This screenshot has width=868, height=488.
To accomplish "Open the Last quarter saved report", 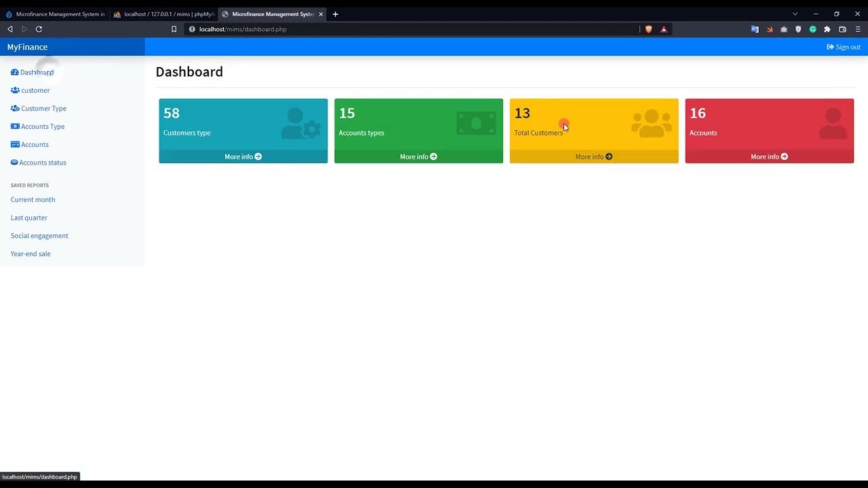I will click(x=29, y=218).
